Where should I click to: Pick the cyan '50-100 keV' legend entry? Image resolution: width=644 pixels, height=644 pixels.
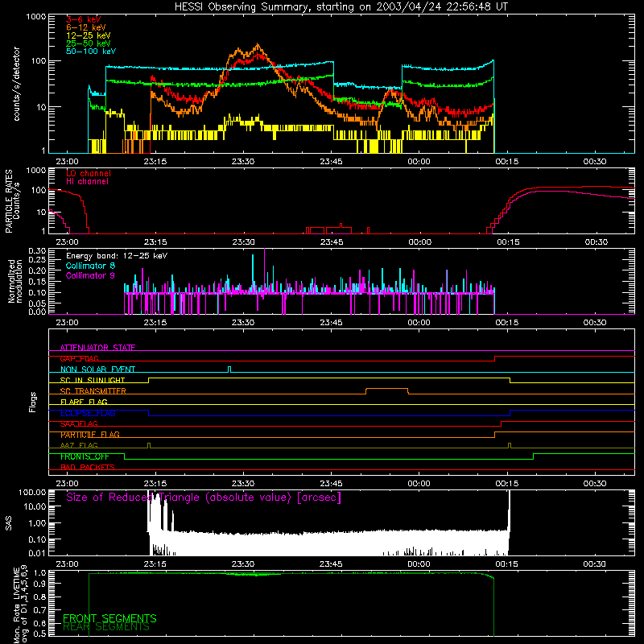[91, 52]
